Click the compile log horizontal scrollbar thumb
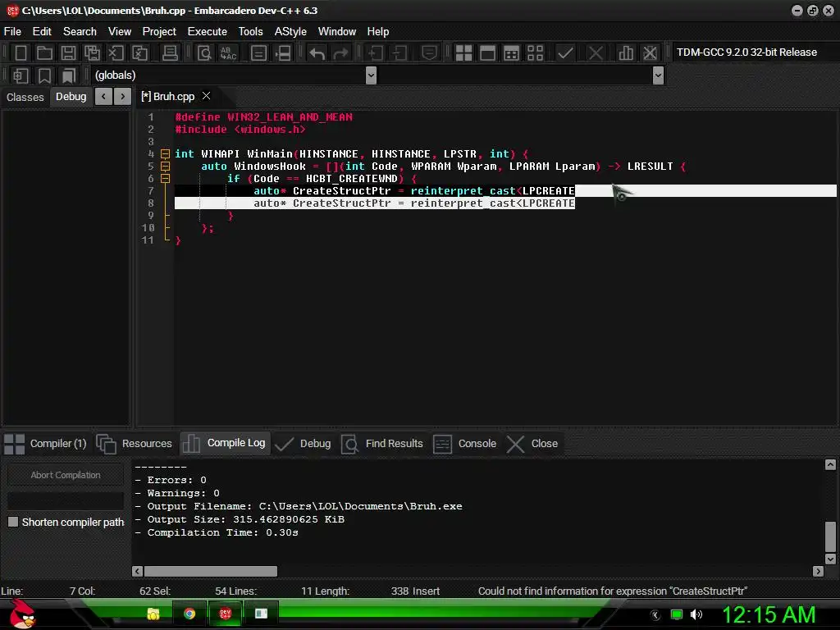The image size is (840, 630). [x=211, y=571]
